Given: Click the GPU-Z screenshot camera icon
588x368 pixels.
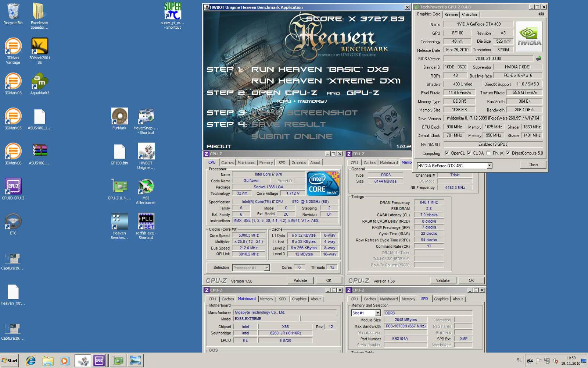Looking at the screenshot, I should [x=541, y=14].
